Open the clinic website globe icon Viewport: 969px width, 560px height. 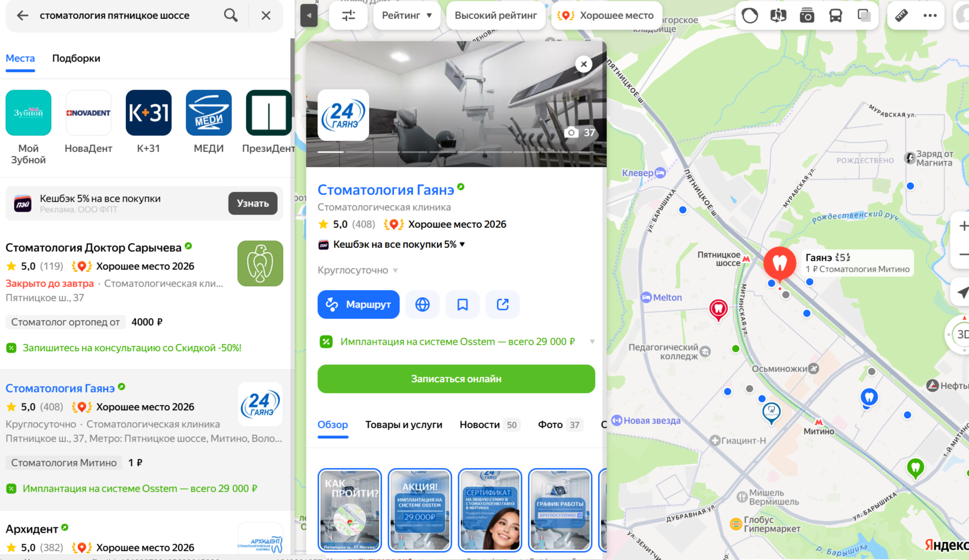422,304
